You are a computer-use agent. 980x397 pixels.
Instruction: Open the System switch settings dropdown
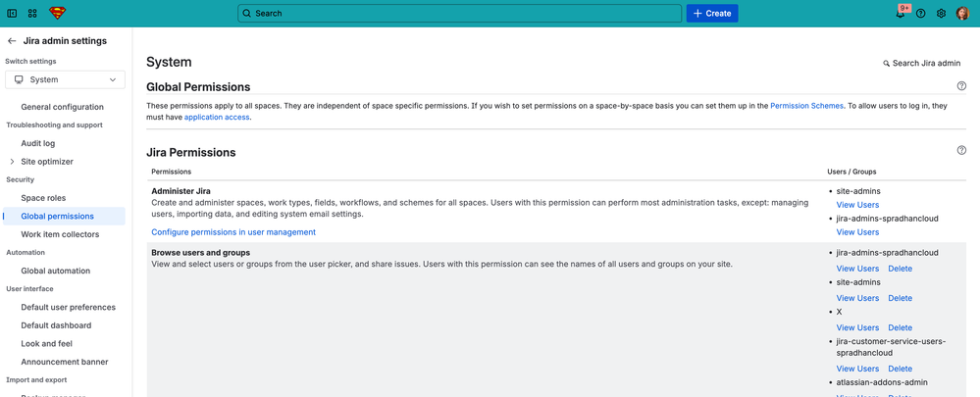[65, 80]
